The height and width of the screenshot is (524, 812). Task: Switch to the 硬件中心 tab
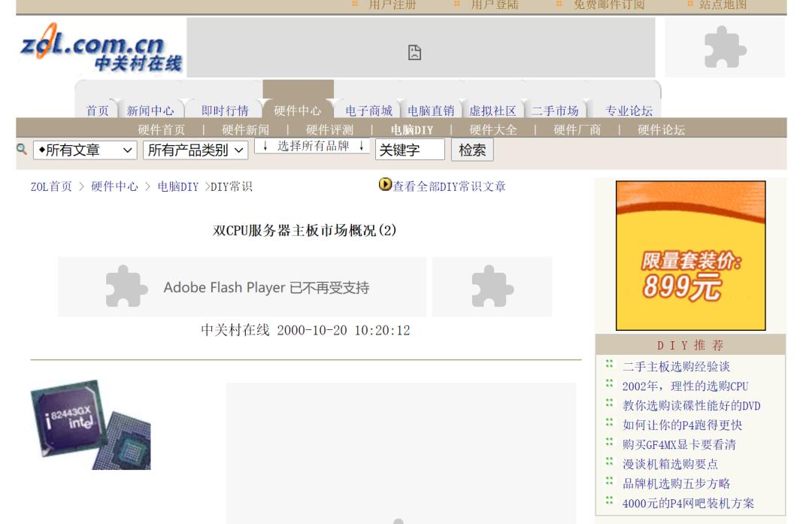click(x=297, y=111)
